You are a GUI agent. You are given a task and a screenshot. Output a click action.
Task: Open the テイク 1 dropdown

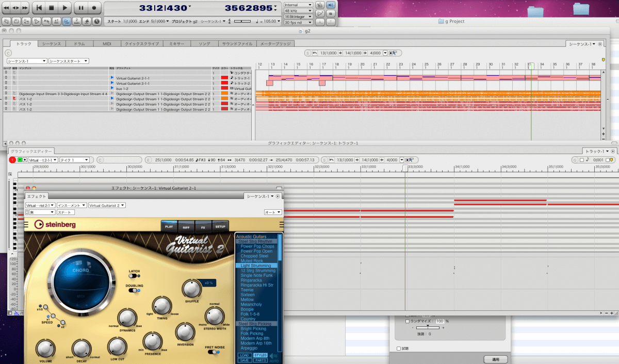click(x=75, y=160)
